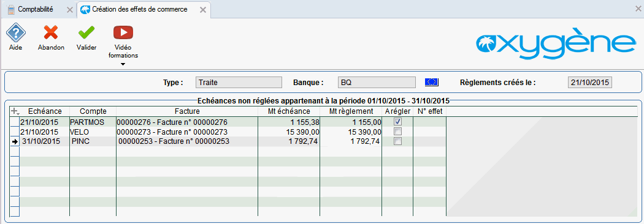Click the European flag icon beside Banque

point(432,82)
